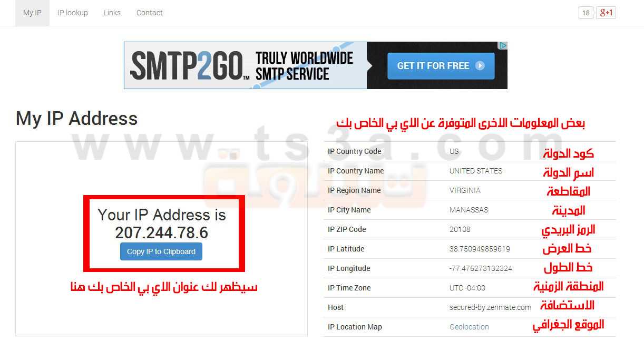Go to the Contact page
Image resolution: width=644 pixels, height=340 pixels.
(150, 13)
